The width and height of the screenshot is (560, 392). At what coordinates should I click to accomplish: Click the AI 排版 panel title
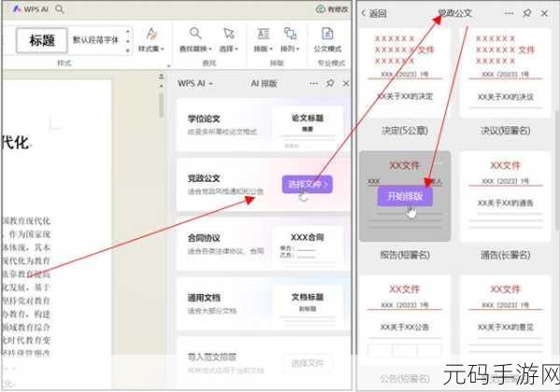264,84
